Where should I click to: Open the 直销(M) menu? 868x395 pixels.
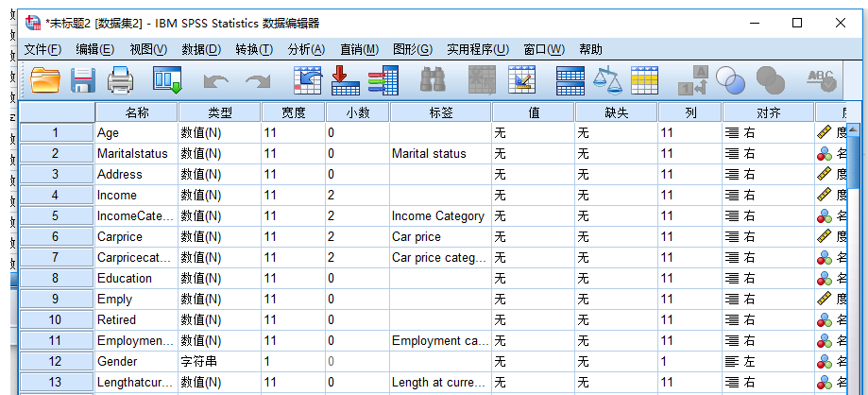(359, 49)
